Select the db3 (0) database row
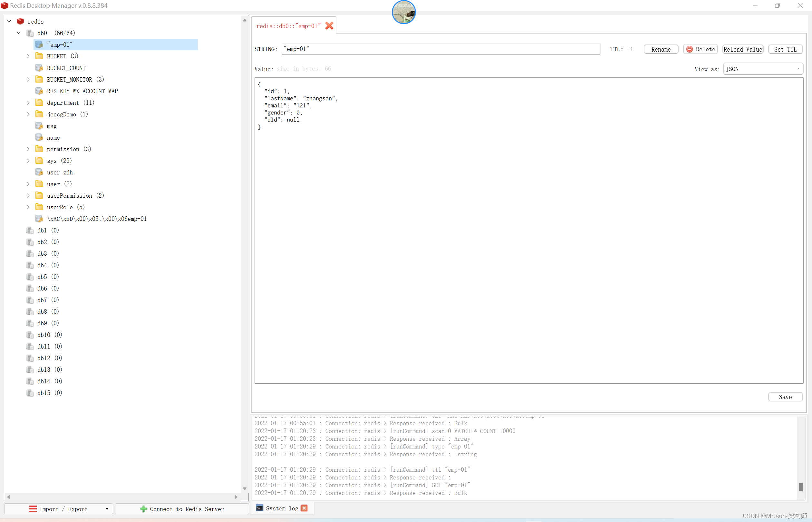This screenshot has height=522, width=812. 48,253
